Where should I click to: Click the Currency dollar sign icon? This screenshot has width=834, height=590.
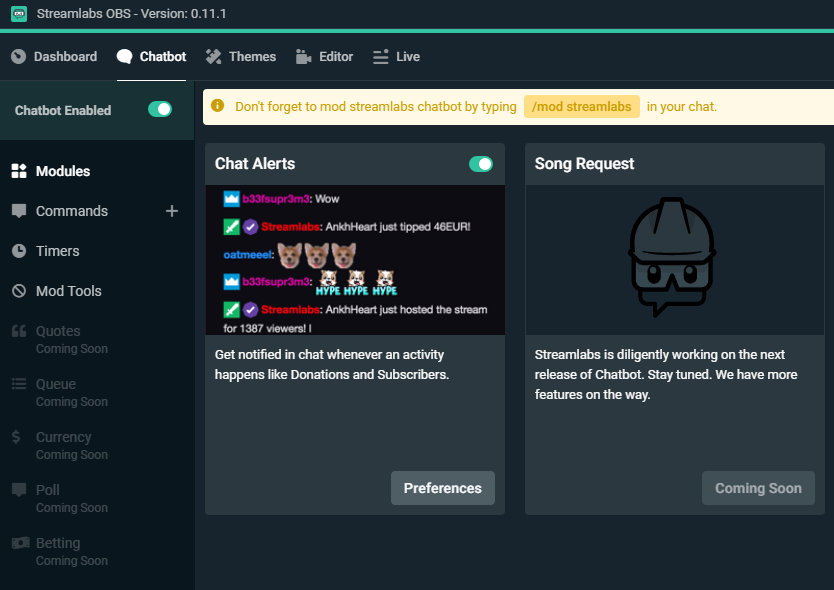16,437
